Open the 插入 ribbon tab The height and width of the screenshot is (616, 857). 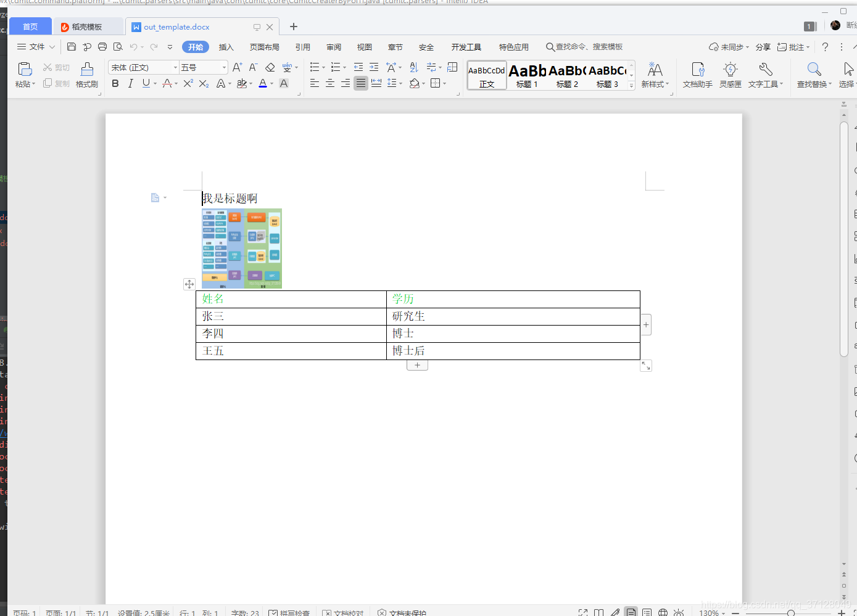[x=226, y=47]
